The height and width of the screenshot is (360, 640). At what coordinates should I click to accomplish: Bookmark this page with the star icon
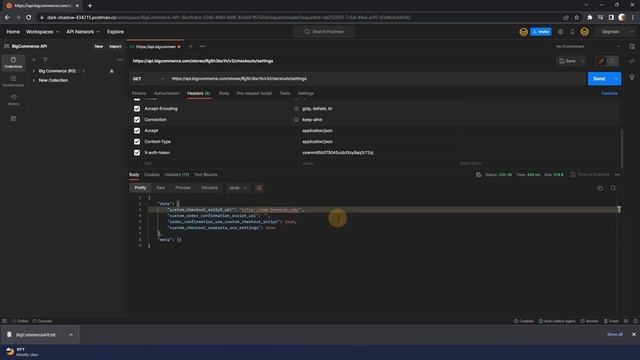(577, 18)
